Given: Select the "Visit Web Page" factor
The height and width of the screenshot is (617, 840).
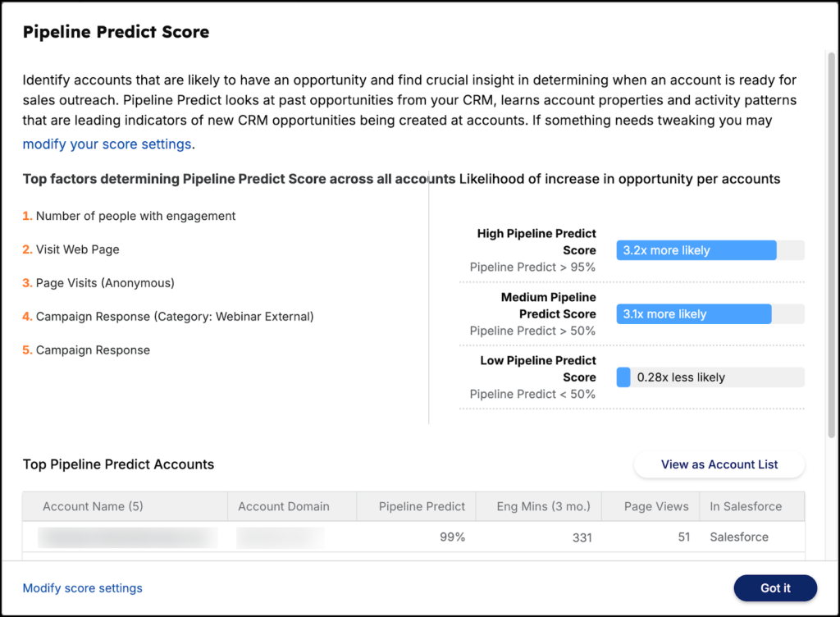Looking at the screenshot, I should tap(82, 249).
